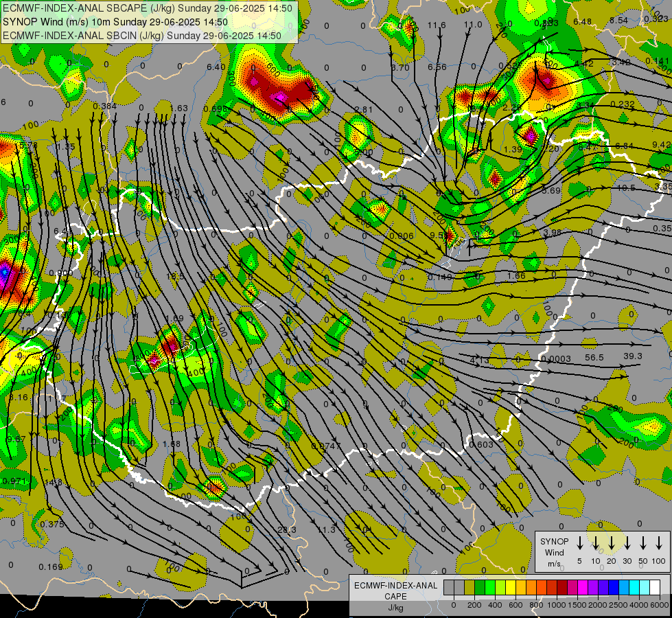
Task: Click the SYNOP Wind 10m title line
Action: [x=115, y=22]
